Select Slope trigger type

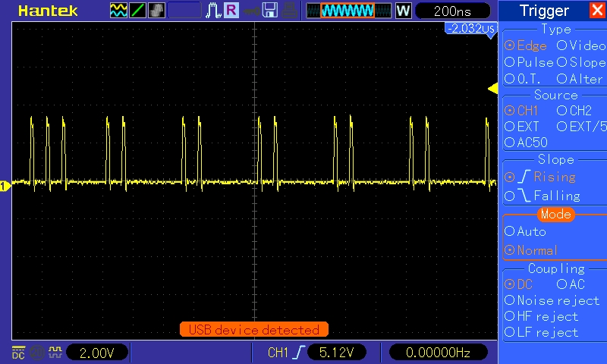581,62
